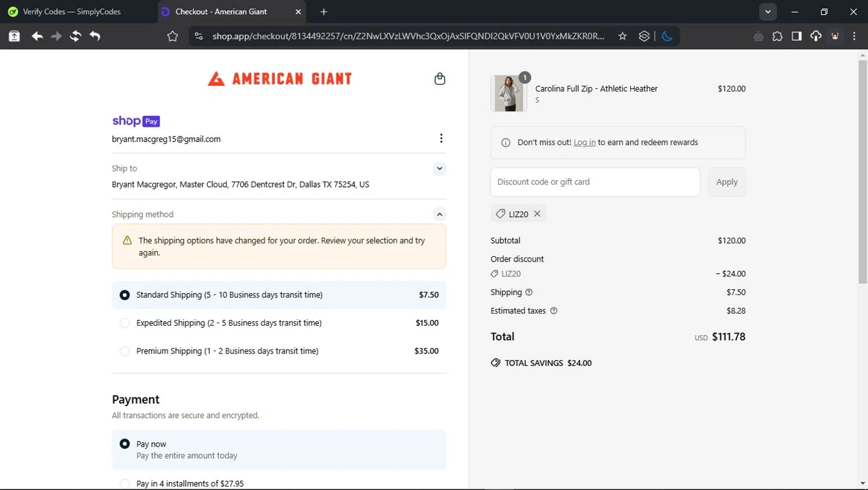Open the browser three-dot menu

(x=854, y=36)
